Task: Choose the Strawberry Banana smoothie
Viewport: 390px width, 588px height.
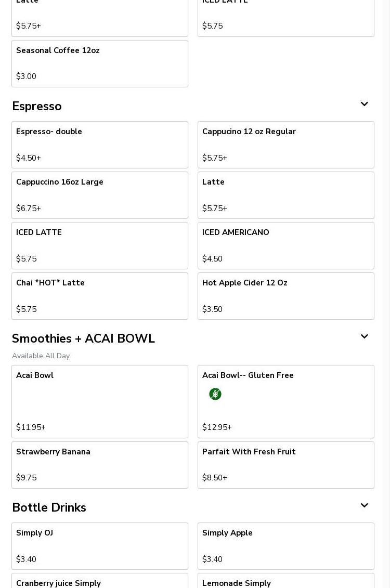Action: click(100, 465)
